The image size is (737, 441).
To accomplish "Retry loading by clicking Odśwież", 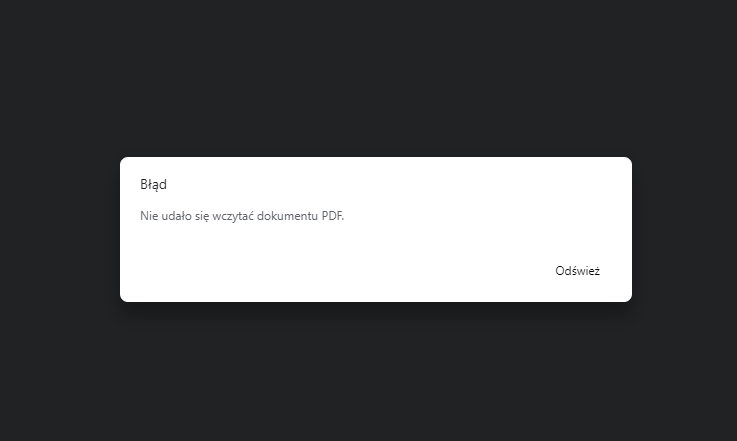I will (577, 271).
